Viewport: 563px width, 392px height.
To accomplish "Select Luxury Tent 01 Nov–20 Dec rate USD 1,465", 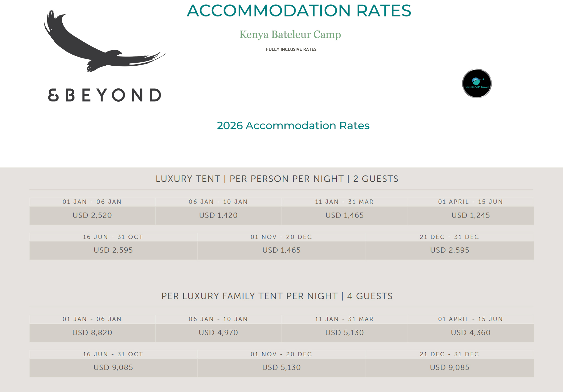I will coord(281,250).
